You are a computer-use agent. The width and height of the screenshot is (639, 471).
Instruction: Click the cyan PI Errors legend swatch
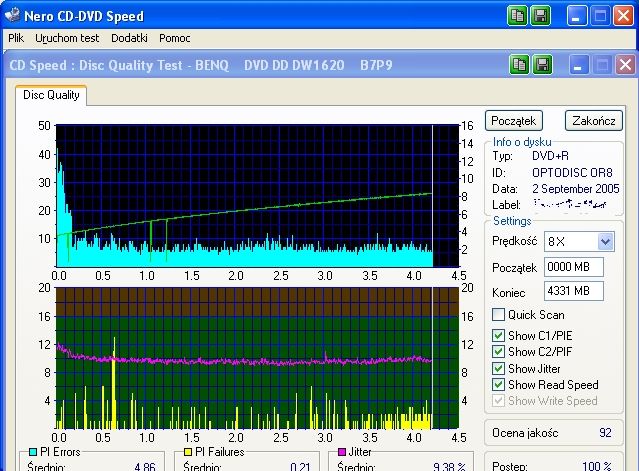33,452
